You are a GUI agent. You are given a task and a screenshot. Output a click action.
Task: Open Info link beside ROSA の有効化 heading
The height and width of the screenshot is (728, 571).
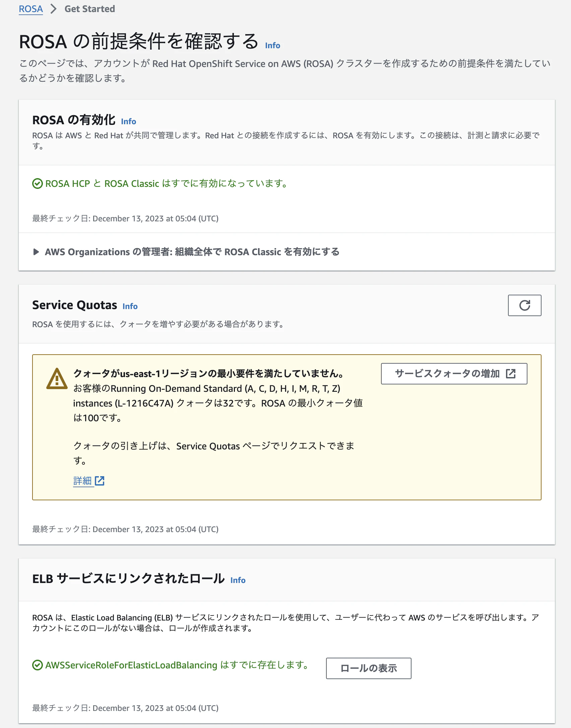[128, 121]
